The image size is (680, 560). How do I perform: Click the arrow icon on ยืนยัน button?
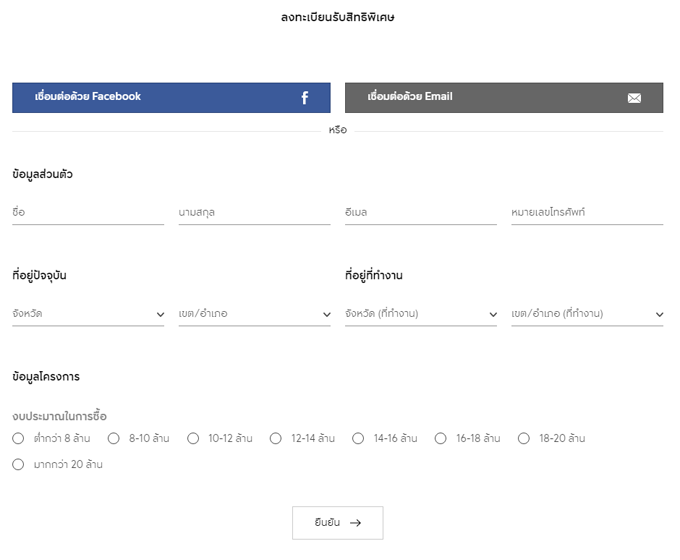pos(356,522)
